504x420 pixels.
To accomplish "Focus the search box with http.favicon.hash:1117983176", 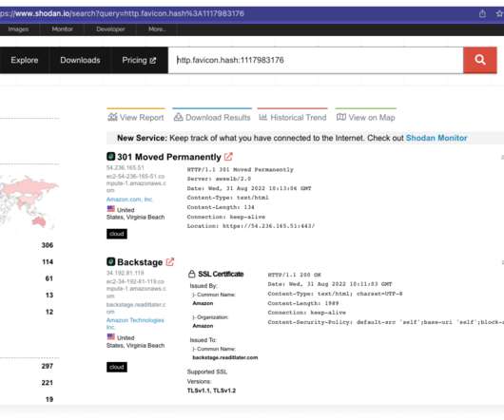I will 316,61.
